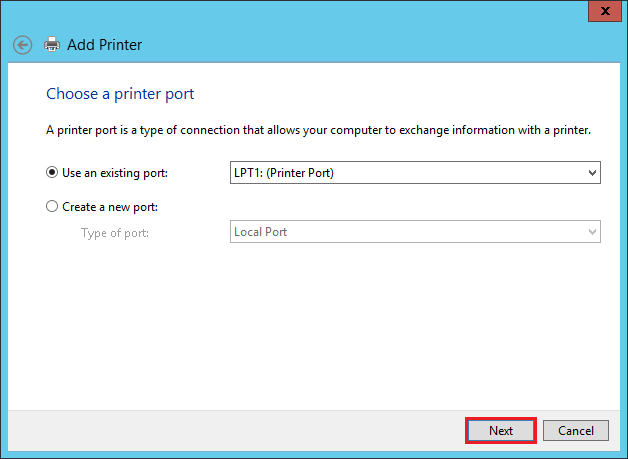Screen dimensions: 628x459
Task: Click the 'Create a new port:' label text
Action: [x=110, y=207]
